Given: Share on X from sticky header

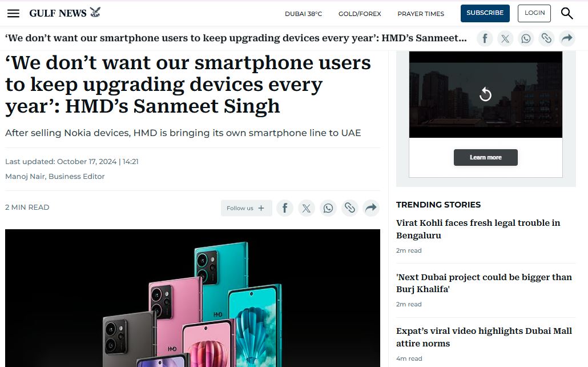Looking at the screenshot, I should pyautogui.click(x=505, y=38).
